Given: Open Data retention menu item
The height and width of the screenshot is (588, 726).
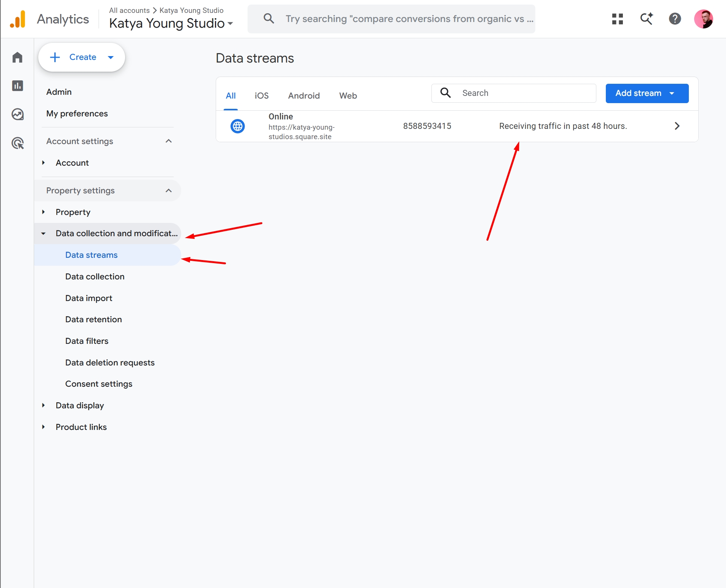Looking at the screenshot, I should pyautogui.click(x=94, y=319).
